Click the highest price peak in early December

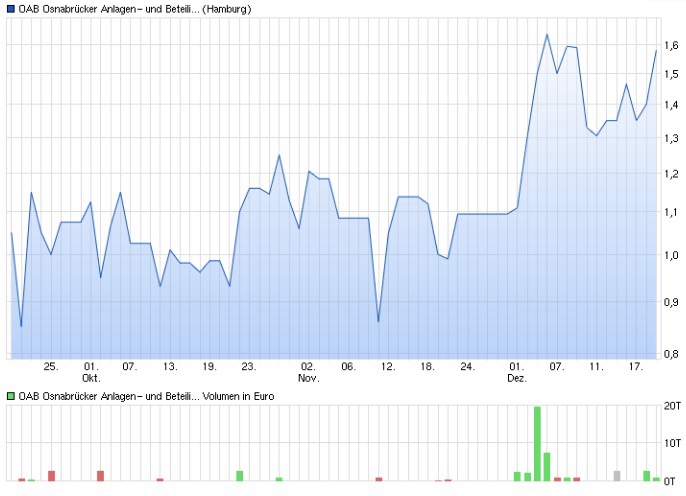tap(547, 35)
